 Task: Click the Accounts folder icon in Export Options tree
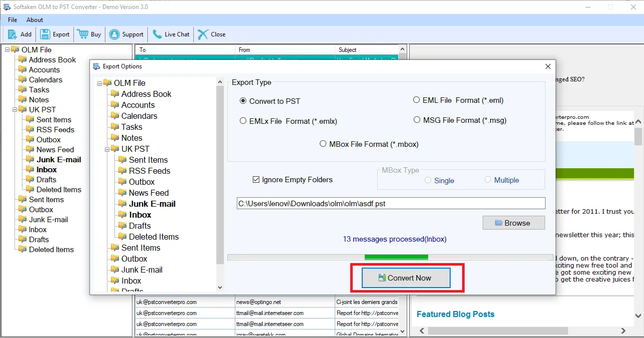(115, 105)
